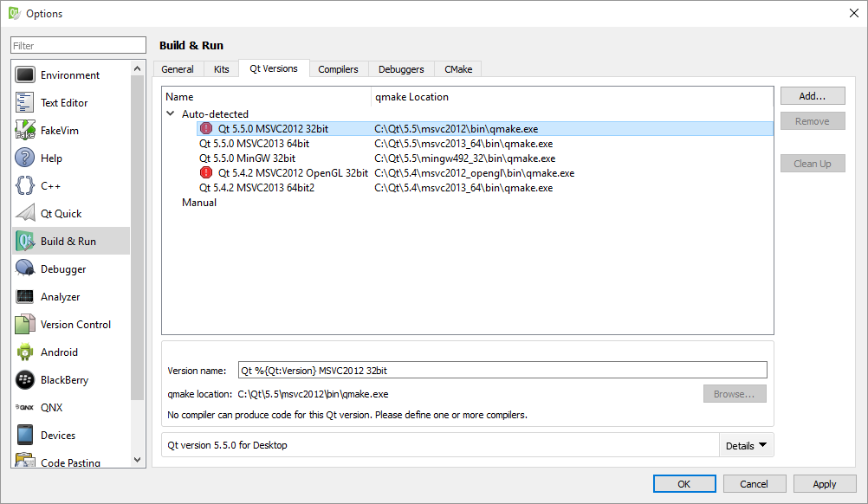Open the Debuggers tab
Image resolution: width=868 pixels, height=504 pixels.
[401, 69]
